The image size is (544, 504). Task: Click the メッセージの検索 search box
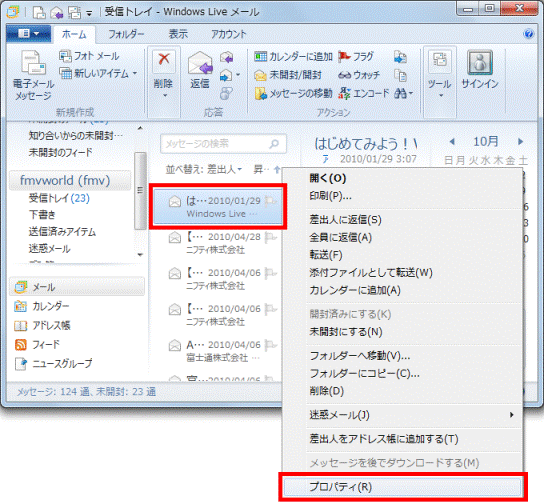click(x=223, y=144)
